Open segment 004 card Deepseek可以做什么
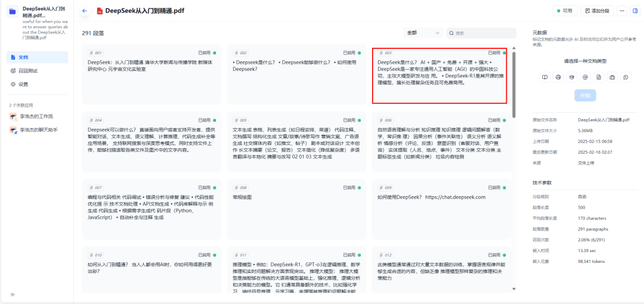Viewport: 644px width, 304px height. 151,142
